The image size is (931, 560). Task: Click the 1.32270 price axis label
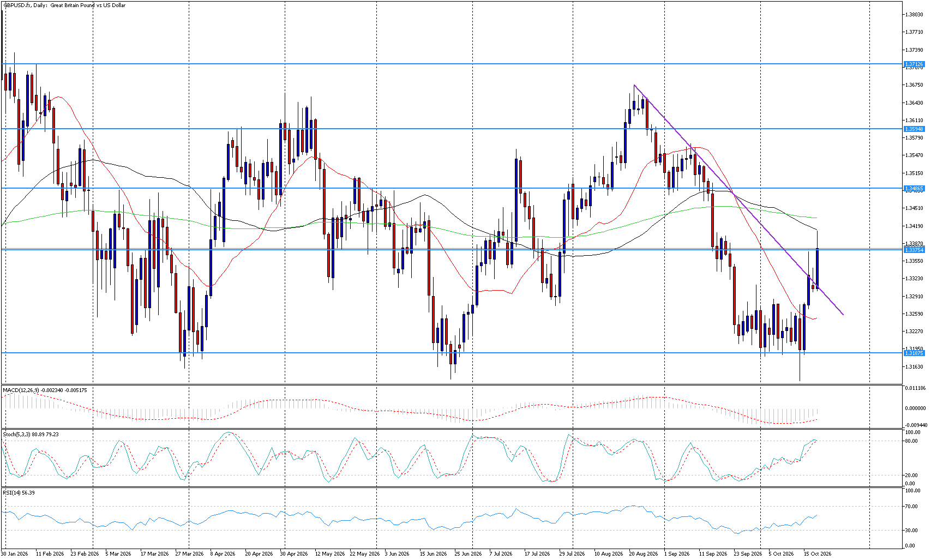(x=914, y=332)
